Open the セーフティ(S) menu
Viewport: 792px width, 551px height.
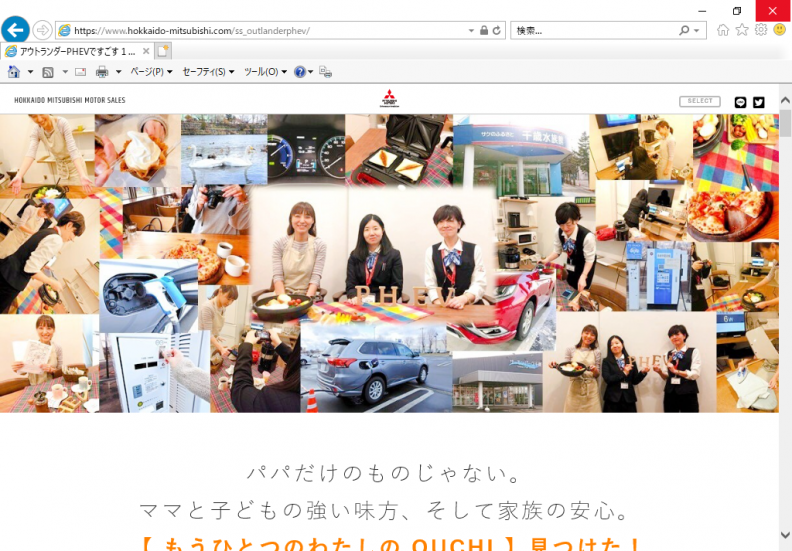(x=208, y=72)
